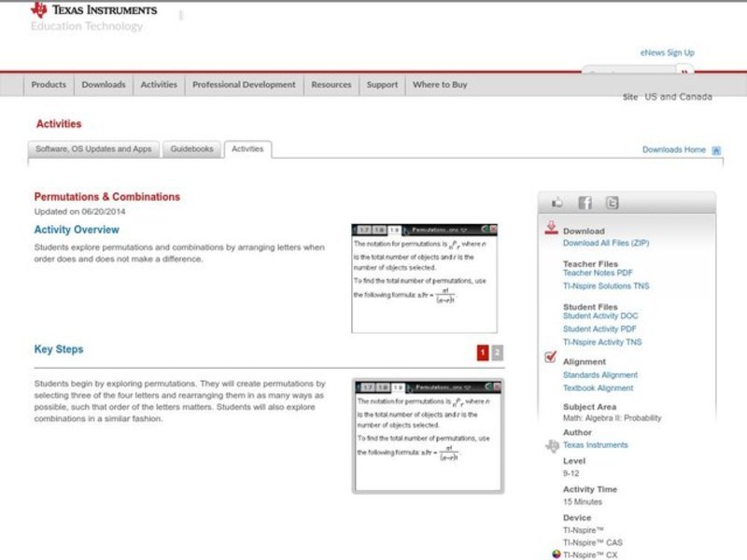The image size is (747, 560).
Task: Download All Files (ZIP)
Action: (606, 244)
